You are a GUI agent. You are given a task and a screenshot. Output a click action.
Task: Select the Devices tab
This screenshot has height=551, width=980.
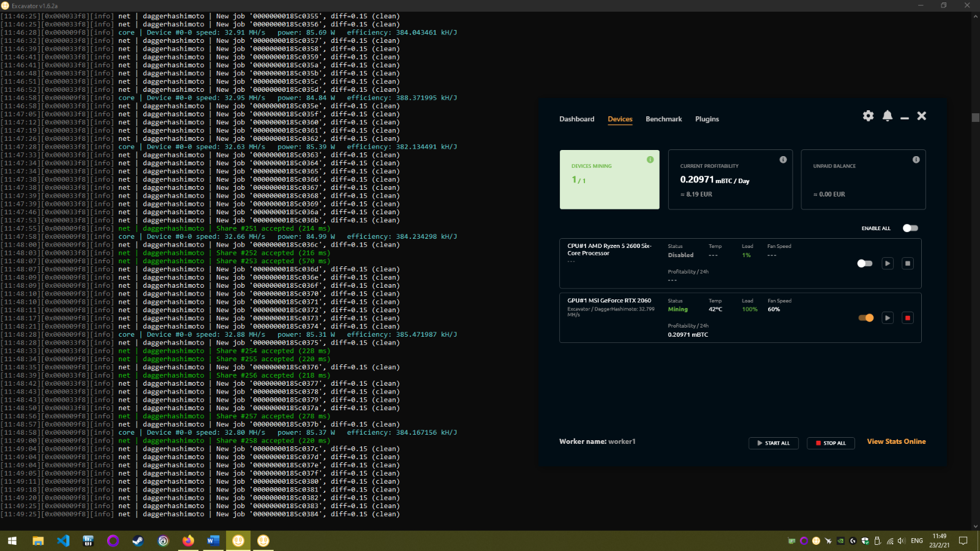point(620,119)
